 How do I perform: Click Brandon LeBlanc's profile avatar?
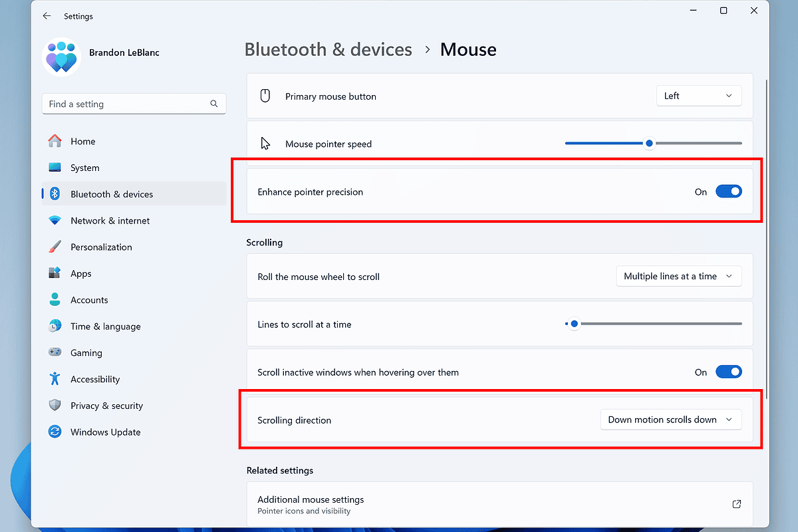pyautogui.click(x=62, y=57)
